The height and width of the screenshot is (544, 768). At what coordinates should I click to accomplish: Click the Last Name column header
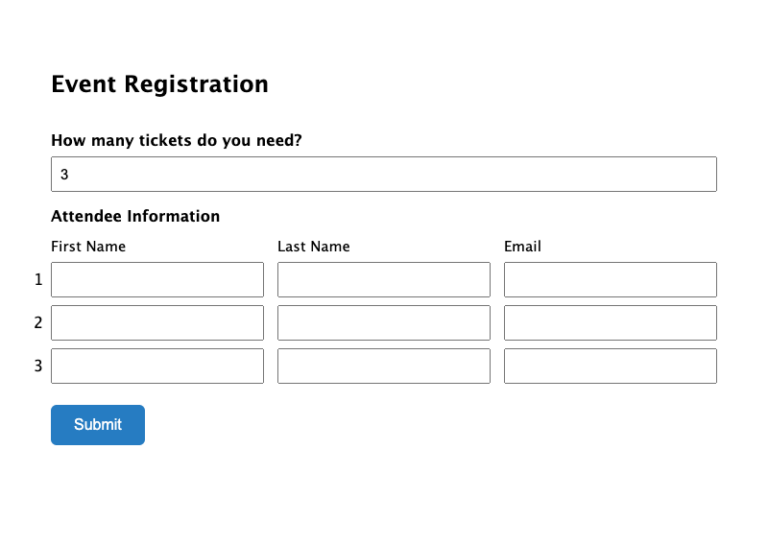tap(314, 246)
